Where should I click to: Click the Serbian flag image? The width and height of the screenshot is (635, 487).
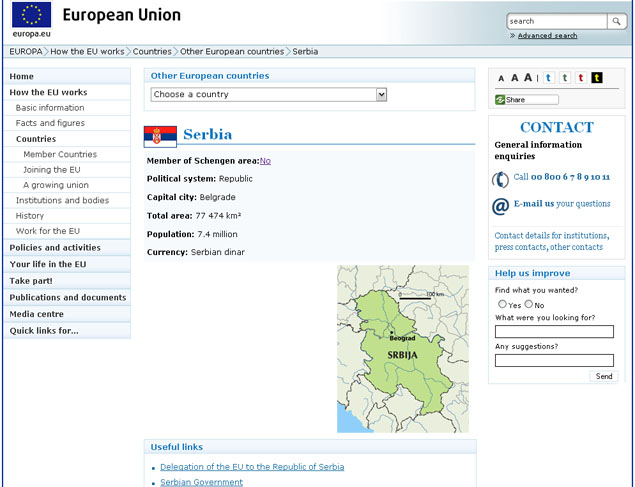coord(160,136)
